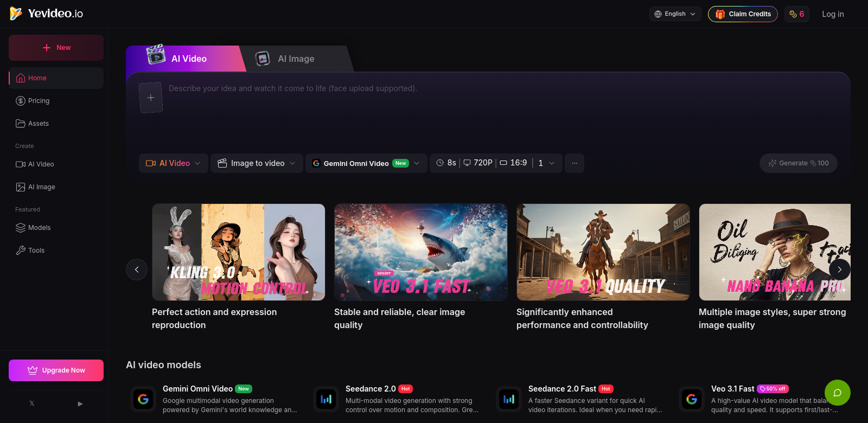Open the more options ellipsis button
868x423 pixels.
click(574, 163)
